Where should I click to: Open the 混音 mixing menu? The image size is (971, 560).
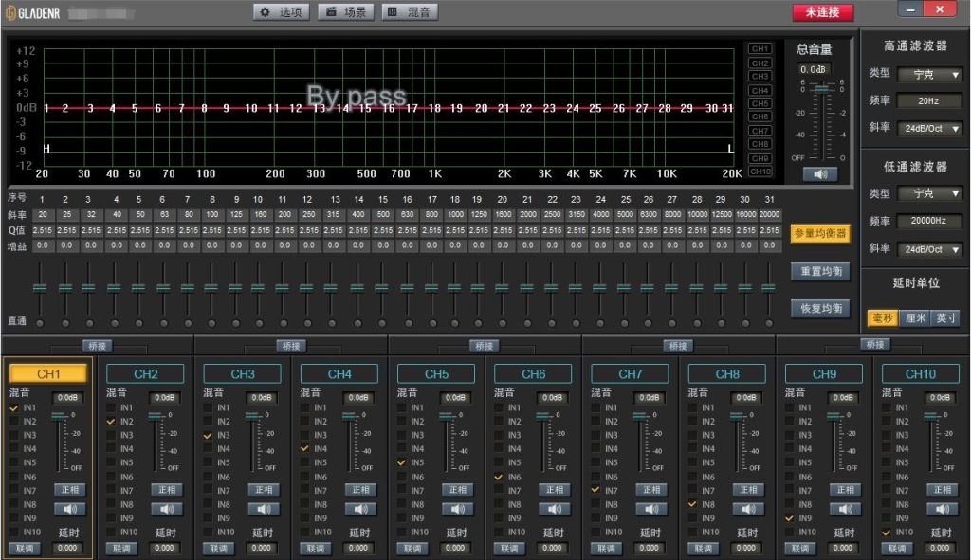[410, 12]
